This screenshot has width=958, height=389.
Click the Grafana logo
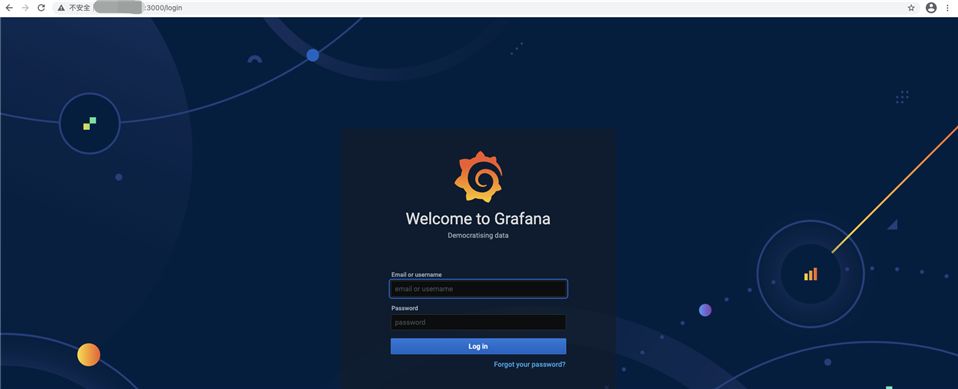478,176
